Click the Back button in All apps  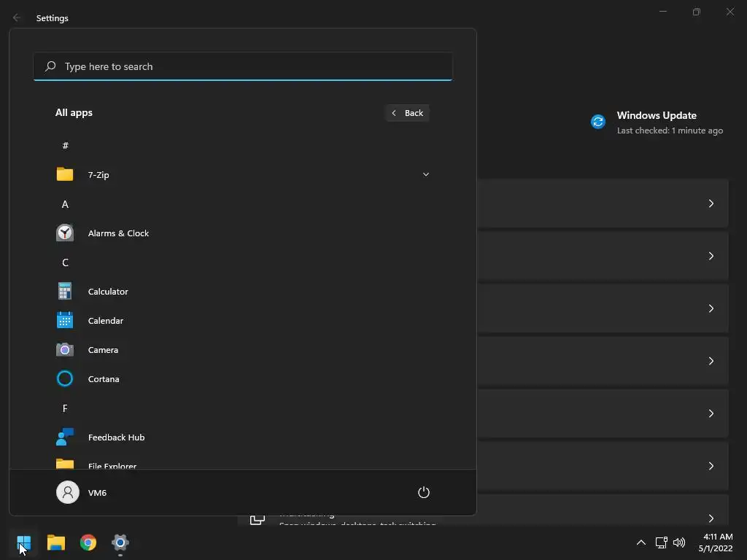pos(407,113)
